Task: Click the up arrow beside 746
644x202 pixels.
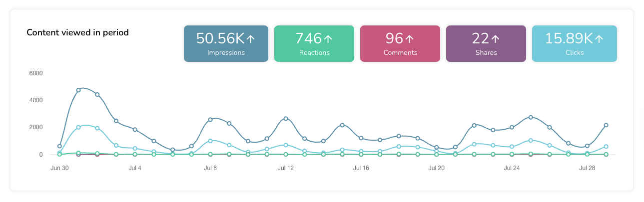Action: click(x=328, y=38)
